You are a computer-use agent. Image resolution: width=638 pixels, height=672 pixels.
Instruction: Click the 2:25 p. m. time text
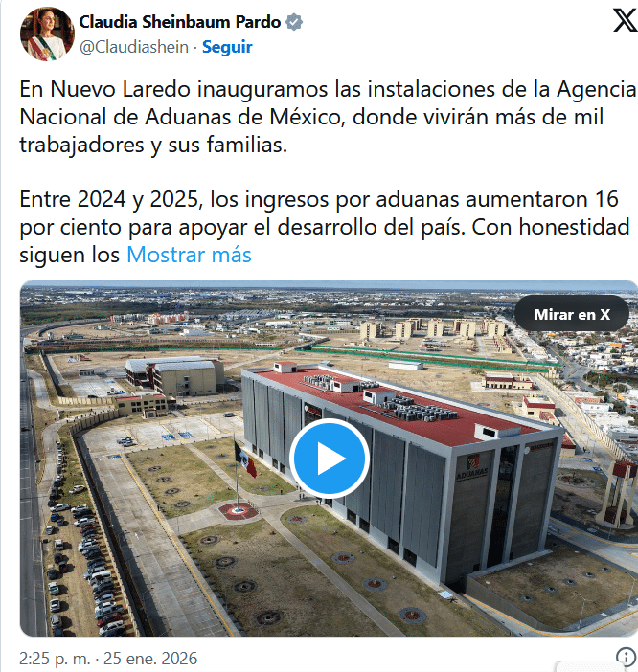(55, 659)
